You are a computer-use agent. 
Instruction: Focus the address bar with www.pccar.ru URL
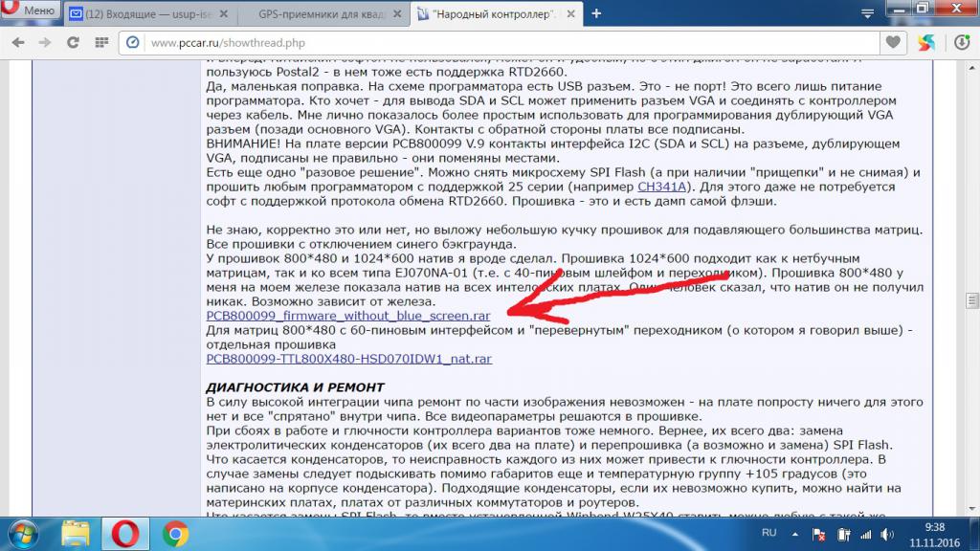[499, 42]
